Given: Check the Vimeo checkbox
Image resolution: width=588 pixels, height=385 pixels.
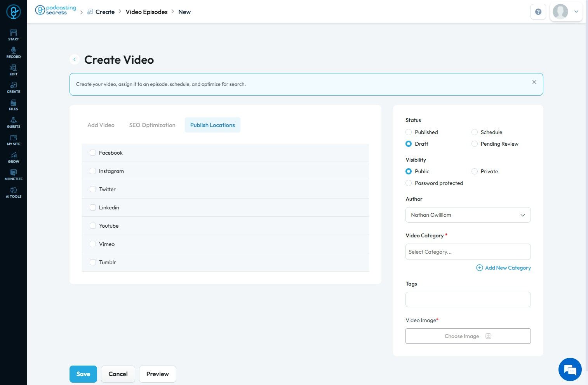Looking at the screenshot, I should pos(93,244).
